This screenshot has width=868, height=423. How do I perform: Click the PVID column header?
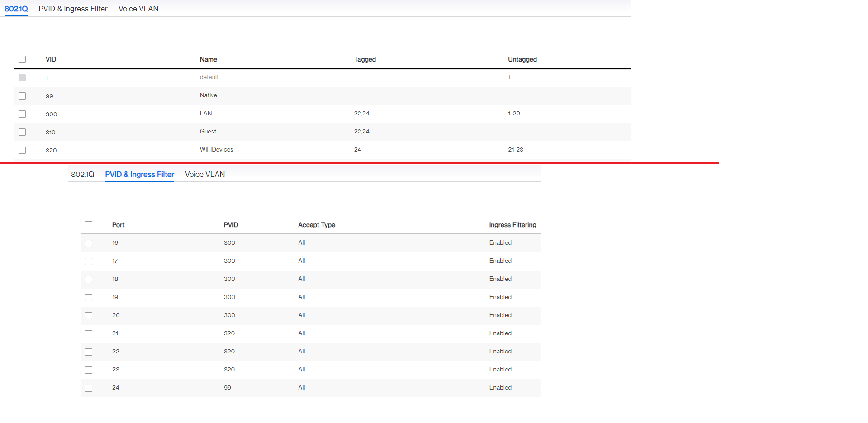[231, 225]
